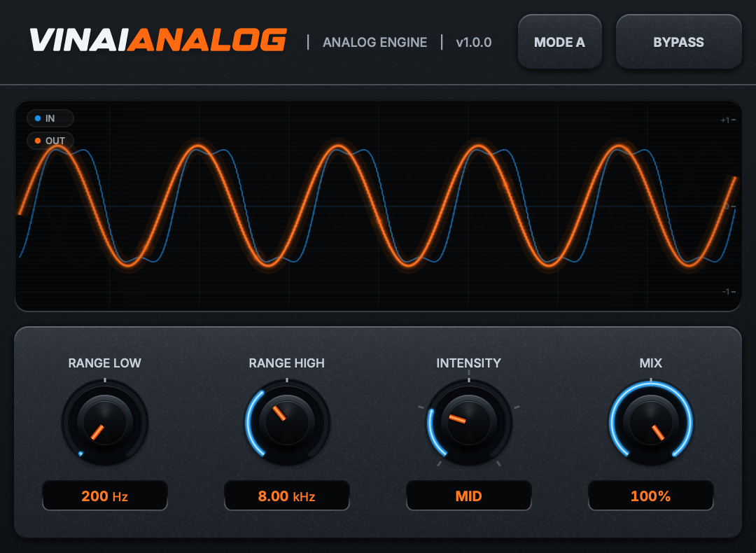The height and width of the screenshot is (553, 756).
Task: Click the -1 scale marker
Action: (x=728, y=292)
